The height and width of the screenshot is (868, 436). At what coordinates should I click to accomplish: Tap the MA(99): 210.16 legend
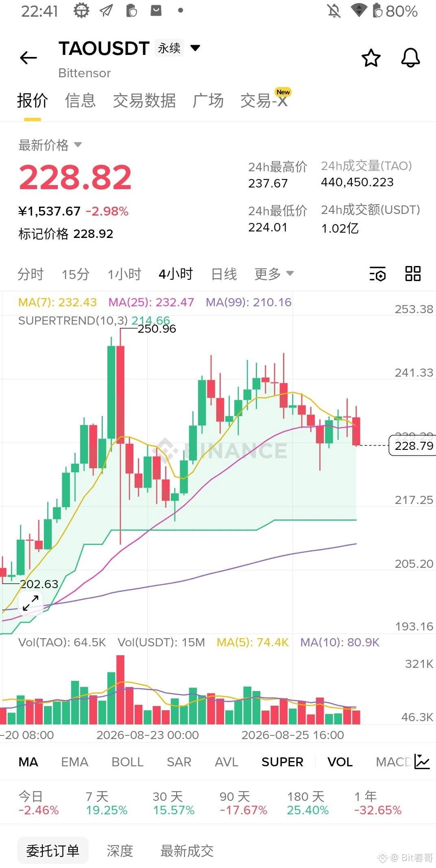249,302
